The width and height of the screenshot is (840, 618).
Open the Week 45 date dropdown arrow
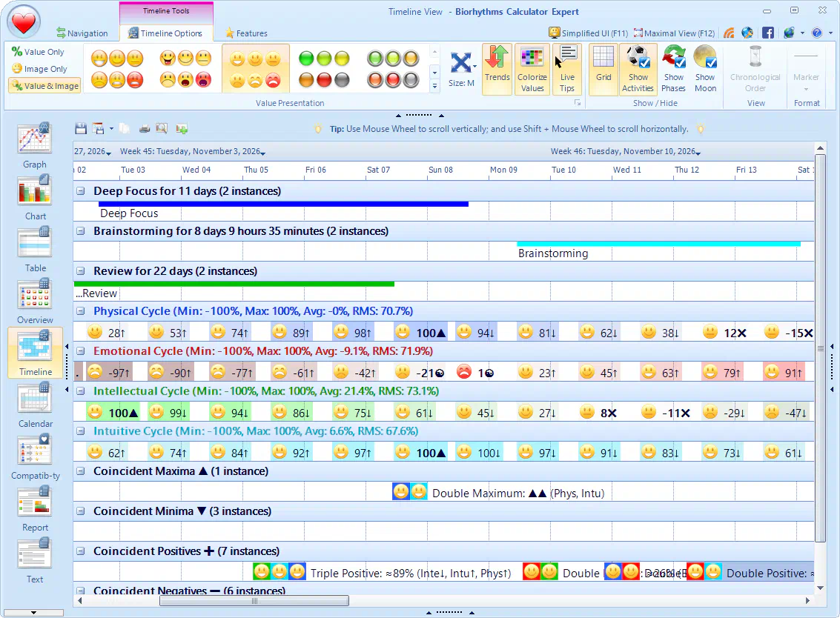(263, 153)
